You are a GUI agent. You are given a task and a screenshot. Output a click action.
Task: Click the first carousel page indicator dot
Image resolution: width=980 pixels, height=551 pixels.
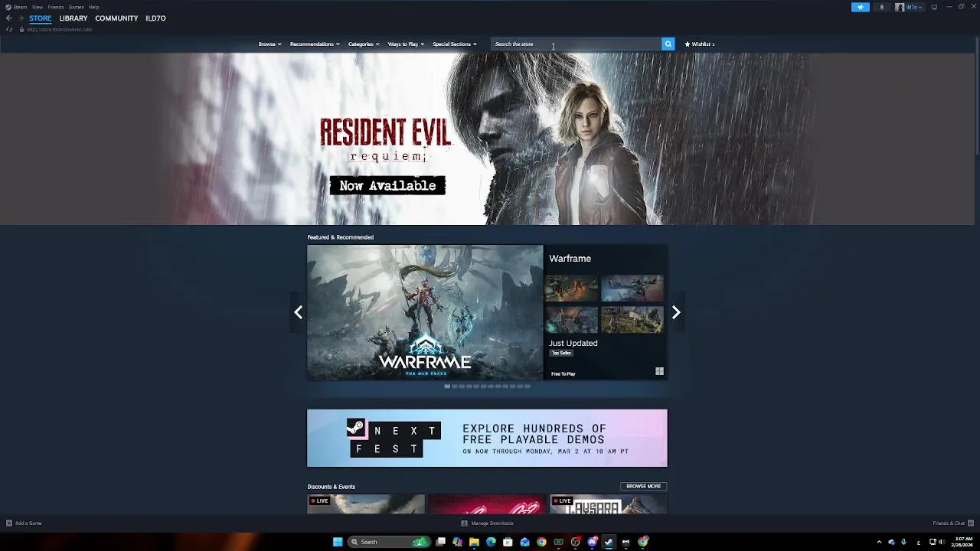pyautogui.click(x=447, y=386)
